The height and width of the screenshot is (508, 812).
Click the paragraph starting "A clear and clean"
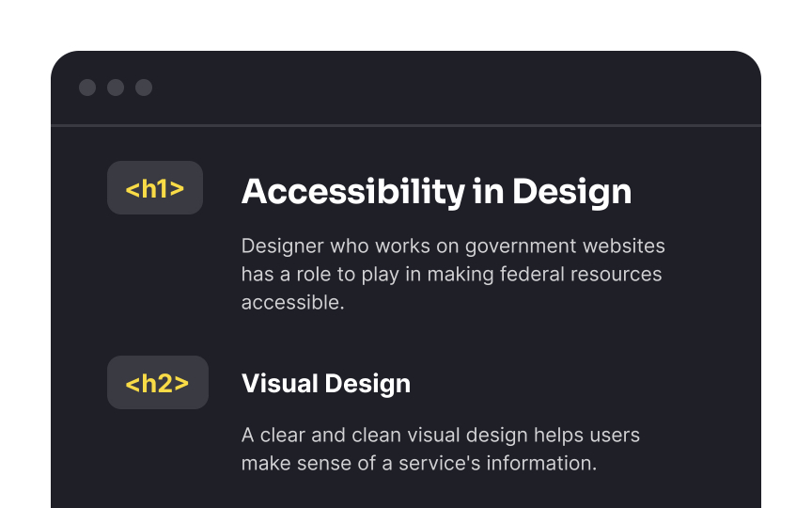(441, 449)
